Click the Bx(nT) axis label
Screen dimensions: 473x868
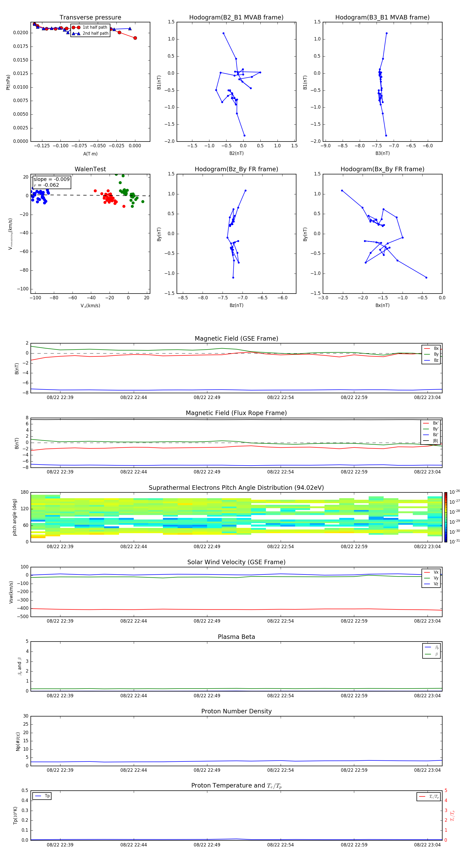[382, 305]
